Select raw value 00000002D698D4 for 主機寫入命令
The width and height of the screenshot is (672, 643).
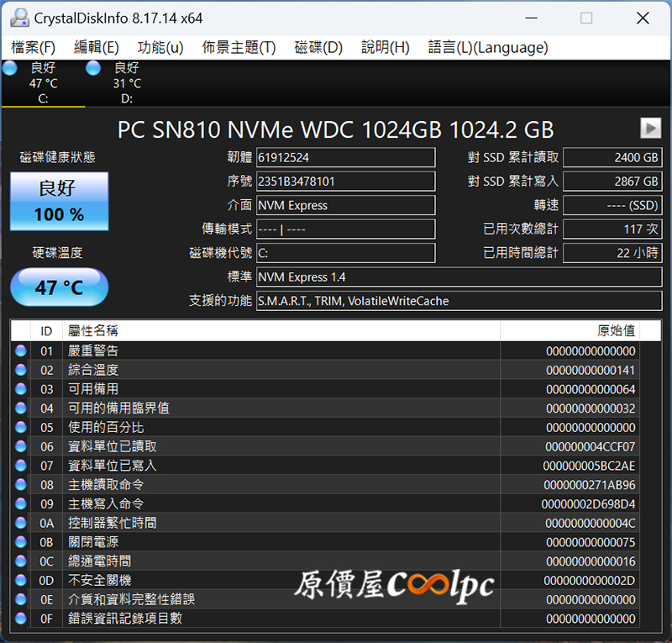(589, 504)
